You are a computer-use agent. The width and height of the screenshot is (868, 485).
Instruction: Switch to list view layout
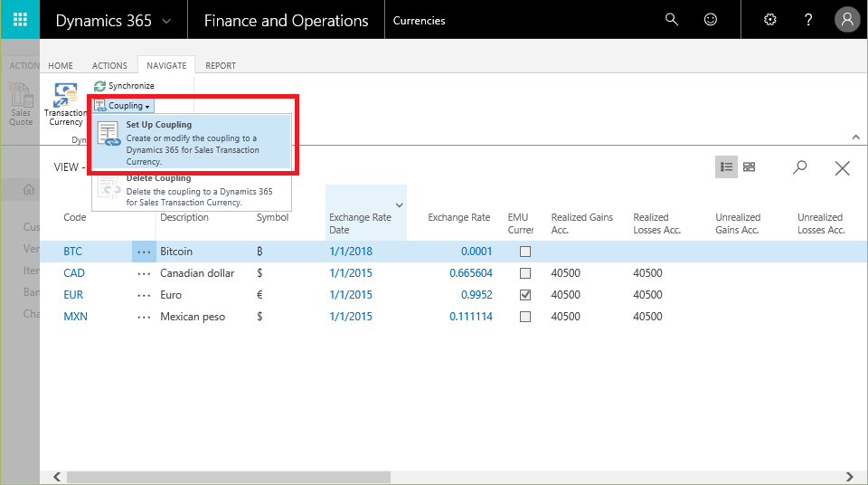[x=726, y=166]
